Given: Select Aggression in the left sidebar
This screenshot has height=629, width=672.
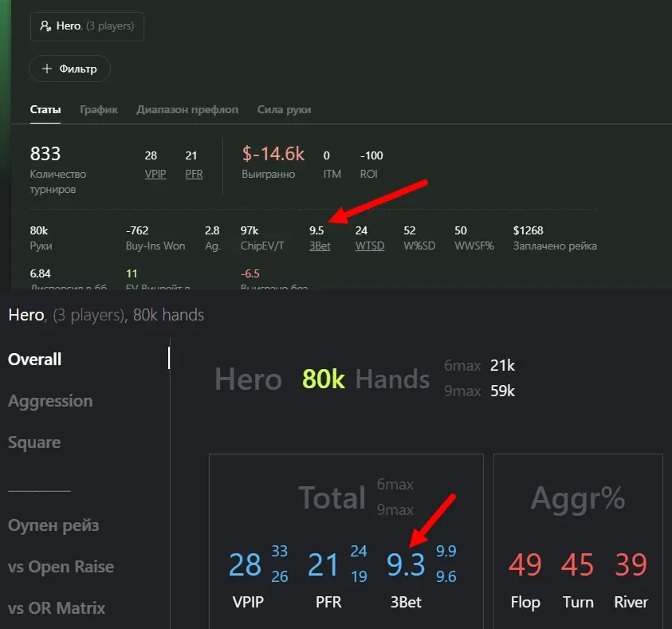Looking at the screenshot, I should tap(50, 401).
